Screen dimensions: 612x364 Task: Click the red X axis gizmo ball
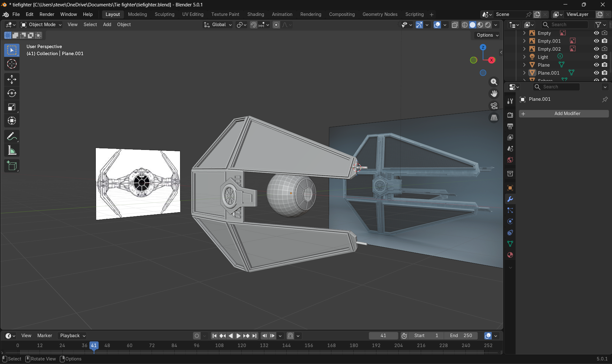491,60
